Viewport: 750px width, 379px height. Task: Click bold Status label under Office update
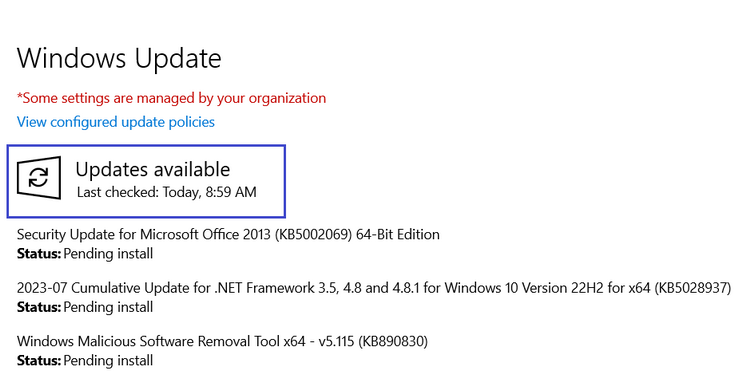point(39,254)
